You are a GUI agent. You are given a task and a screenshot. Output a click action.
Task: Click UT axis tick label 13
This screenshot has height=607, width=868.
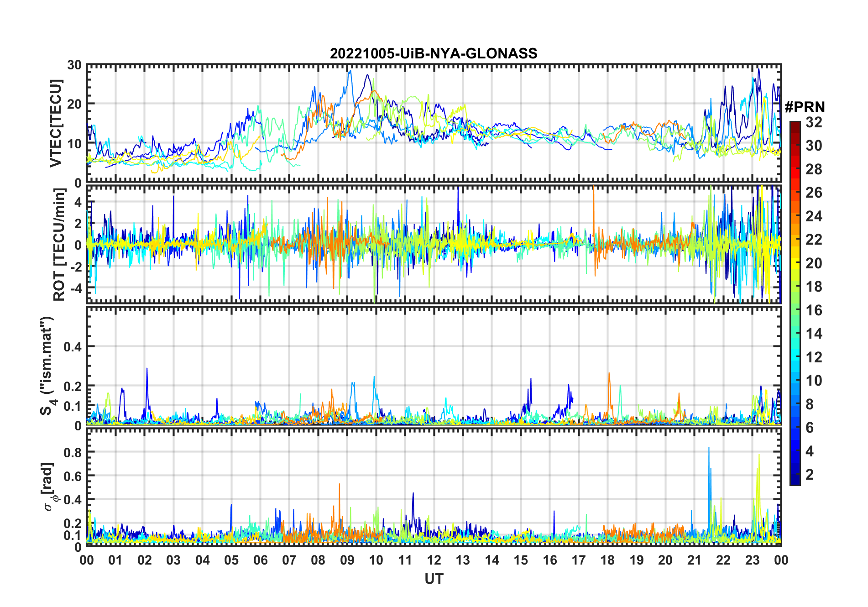[x=463, y=560]
